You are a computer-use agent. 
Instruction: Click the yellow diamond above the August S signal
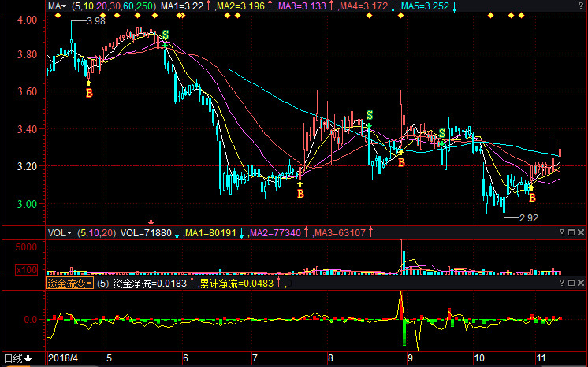pos(370,16)
